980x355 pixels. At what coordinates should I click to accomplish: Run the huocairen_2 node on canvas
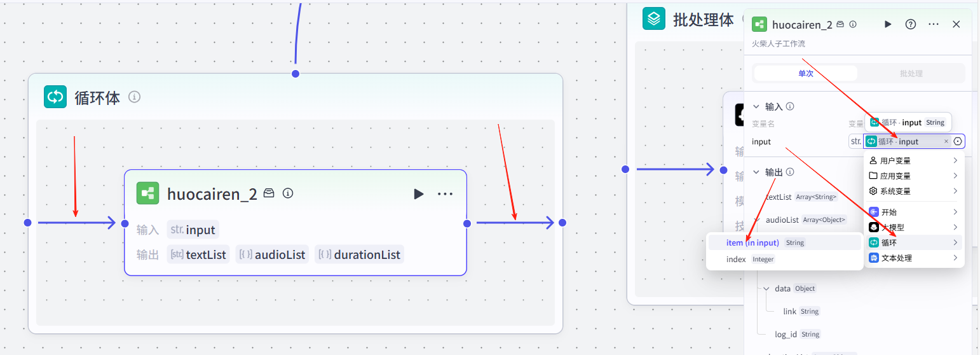tap(418, 194)
